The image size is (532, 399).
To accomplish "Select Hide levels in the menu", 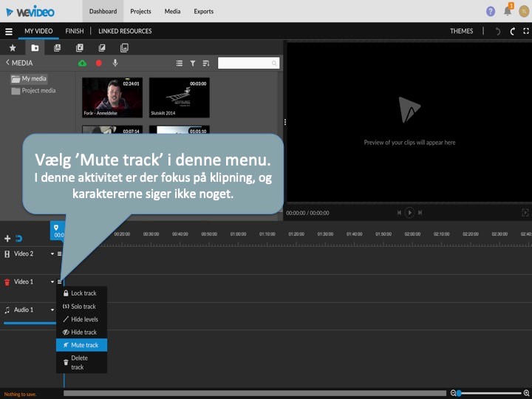I will (x=82, y=319).
